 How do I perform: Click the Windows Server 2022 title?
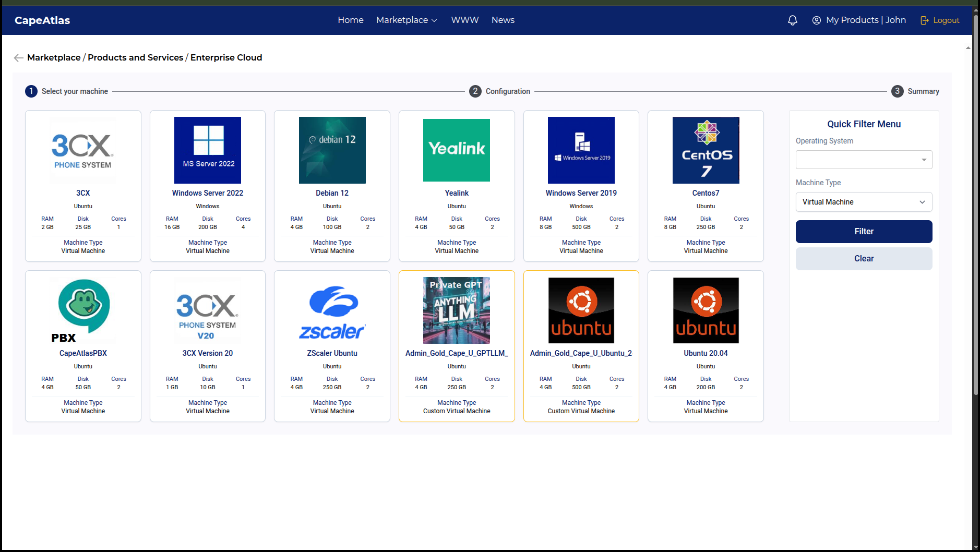point(208,193)
